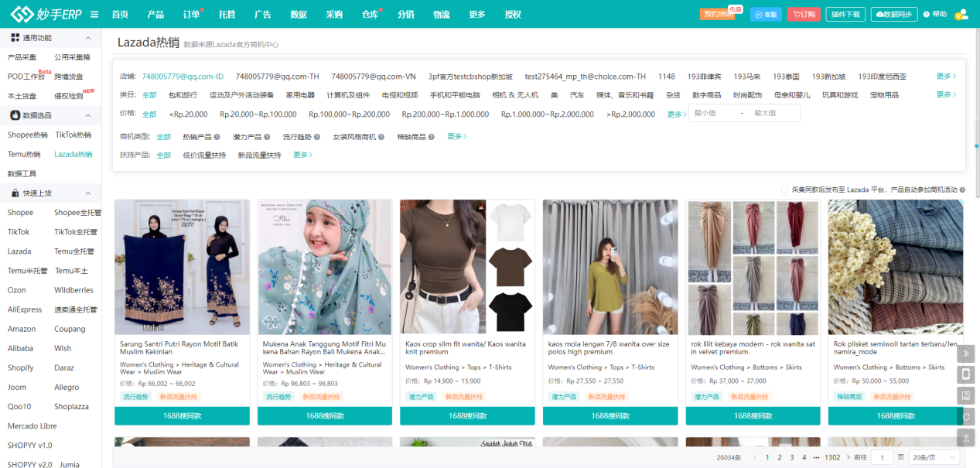980x468 pixels.
Task: Click the 预约培训 button
Action: coord(717,14)
